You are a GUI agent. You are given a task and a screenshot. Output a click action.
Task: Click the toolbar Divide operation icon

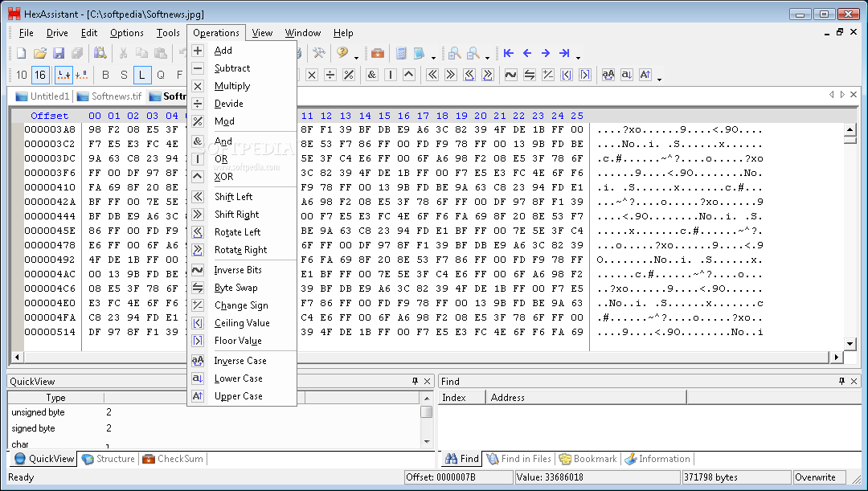[330, 75]
